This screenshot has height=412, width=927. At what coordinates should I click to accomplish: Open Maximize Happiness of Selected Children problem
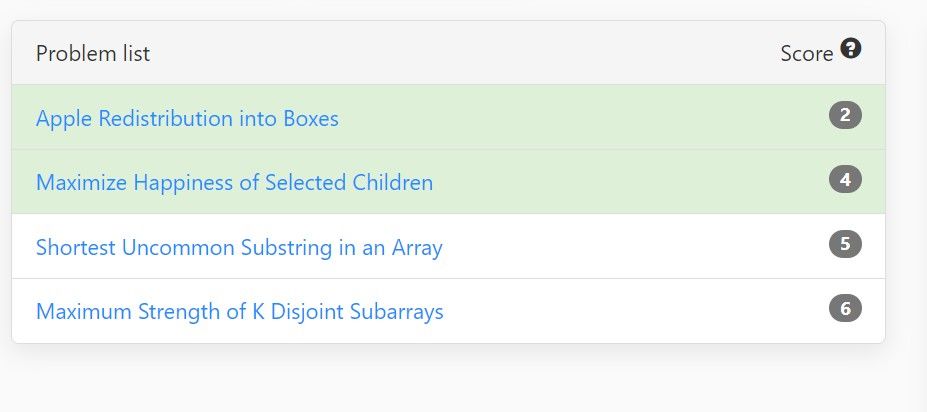point(234,182)
